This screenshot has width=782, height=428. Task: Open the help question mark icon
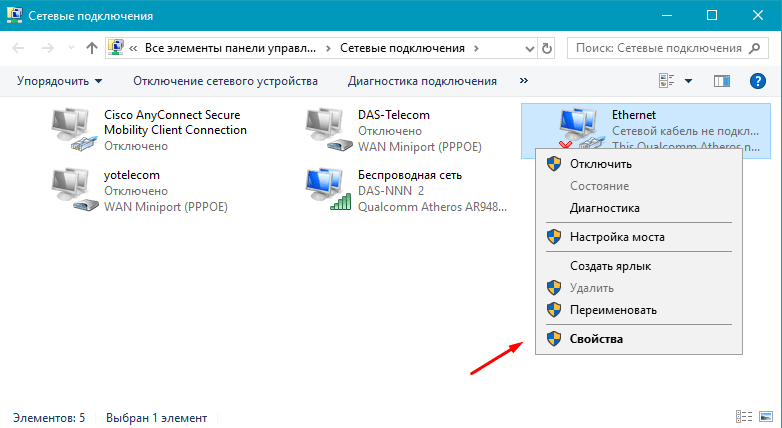click(x=757, y=81)
